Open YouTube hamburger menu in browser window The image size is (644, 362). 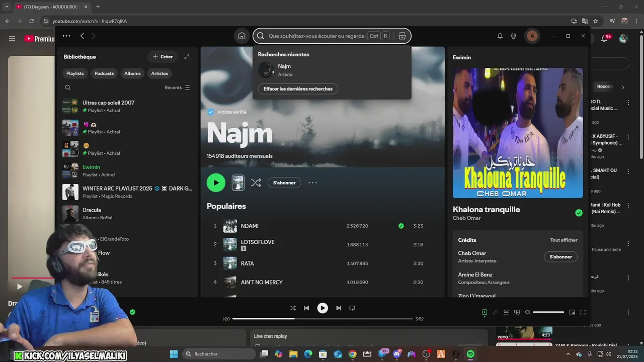12,38
